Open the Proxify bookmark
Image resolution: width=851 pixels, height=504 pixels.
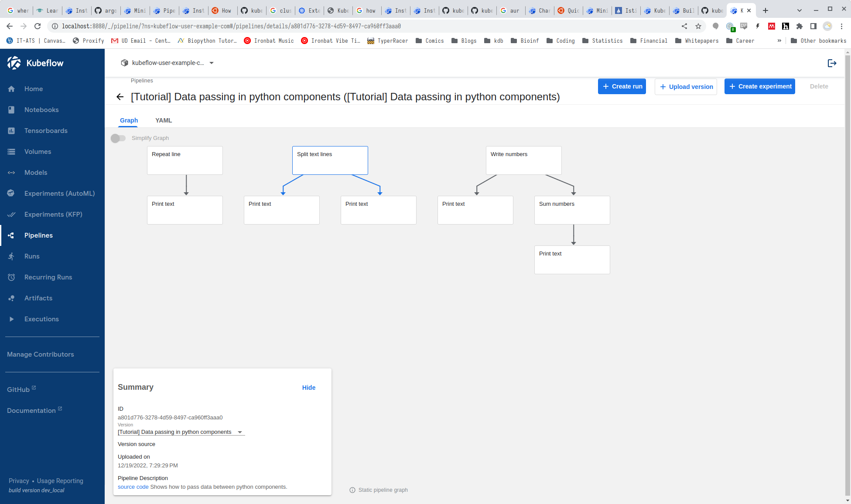(x=88, y=41)
